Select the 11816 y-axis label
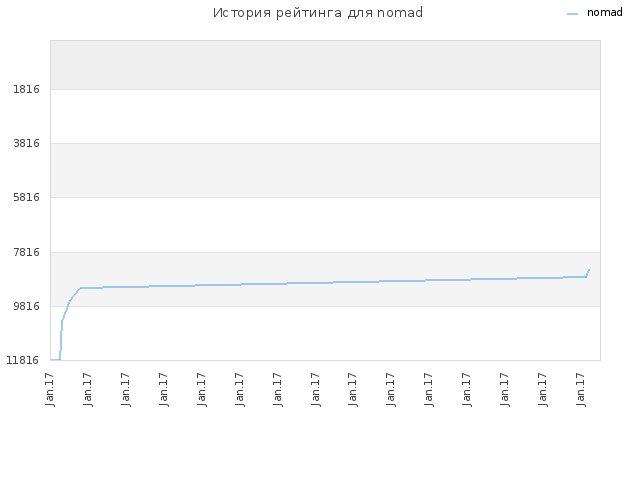 [22, 360]
